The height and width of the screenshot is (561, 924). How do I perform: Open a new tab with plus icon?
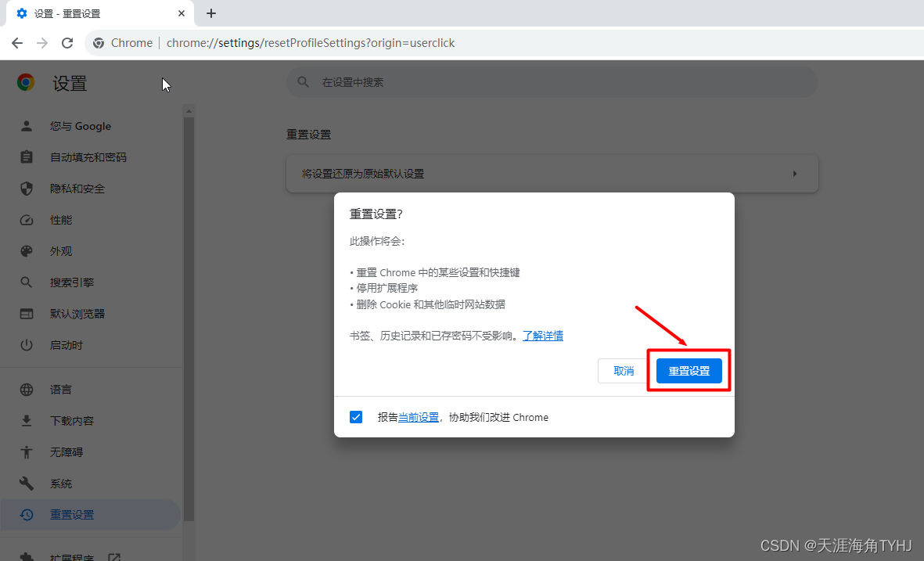click(211, 13)
